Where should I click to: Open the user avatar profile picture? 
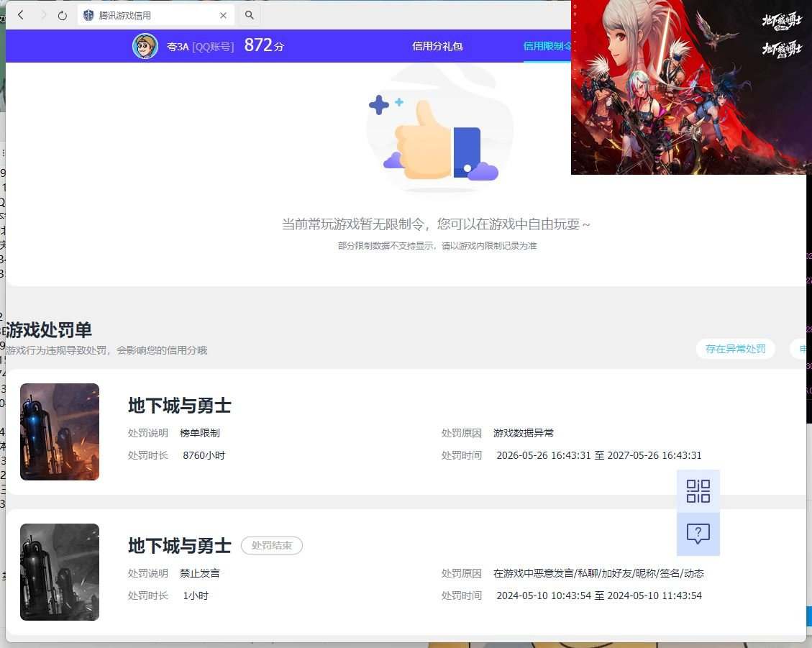click(x=145, y=46)
